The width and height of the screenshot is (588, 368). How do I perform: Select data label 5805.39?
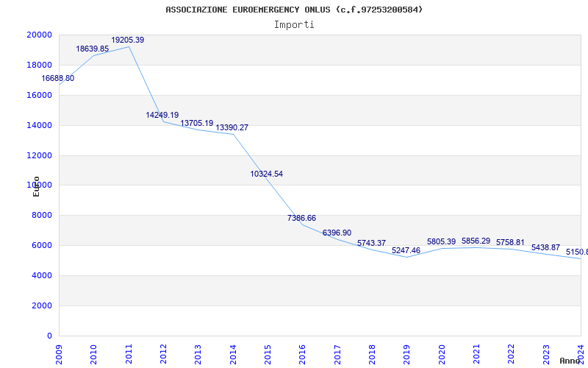[x=442, y=242]
